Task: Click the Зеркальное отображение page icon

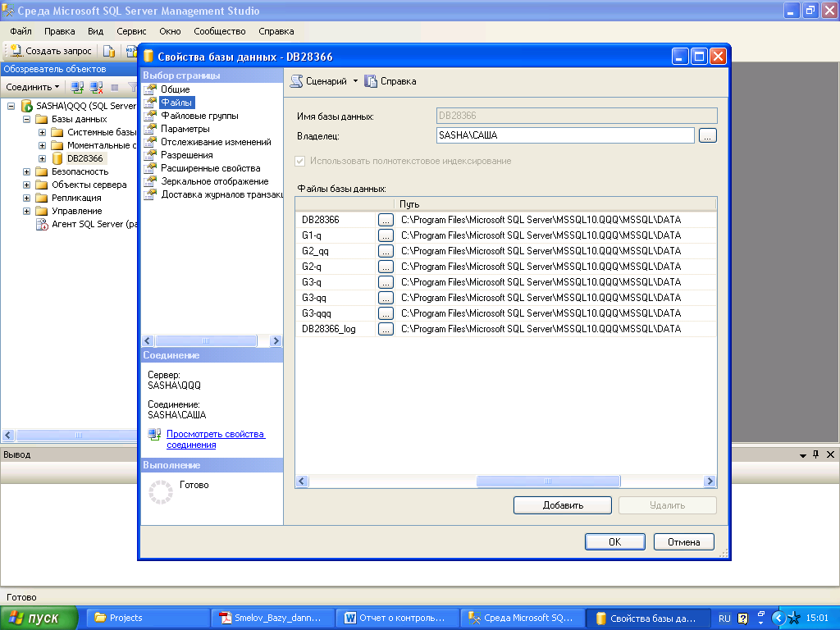Action: [151, 181]
